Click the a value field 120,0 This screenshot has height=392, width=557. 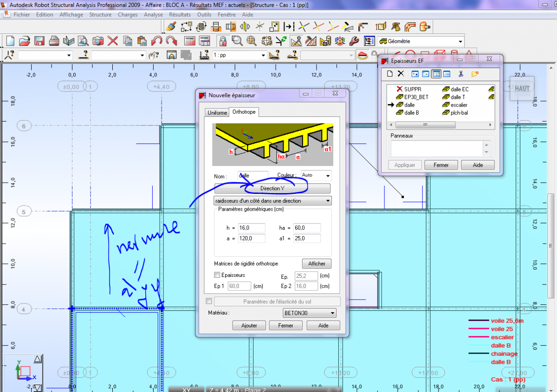click(251, 238)
